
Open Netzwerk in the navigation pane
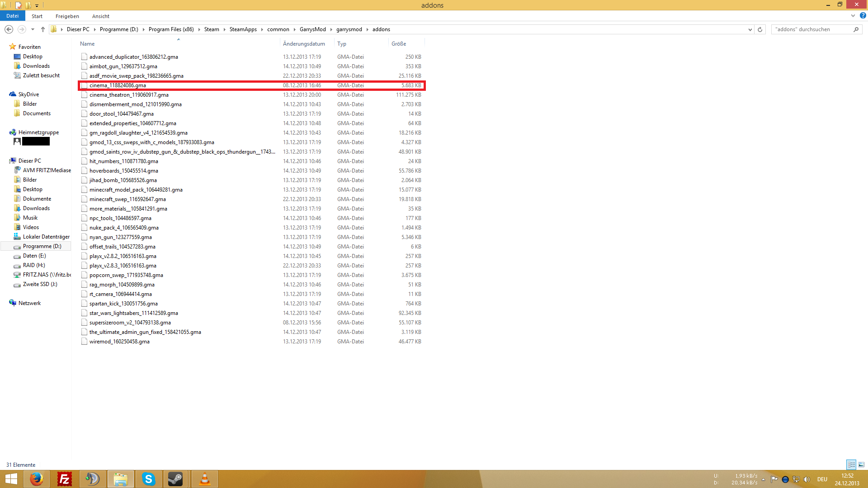pyautogui.click(x=29, y=303)
